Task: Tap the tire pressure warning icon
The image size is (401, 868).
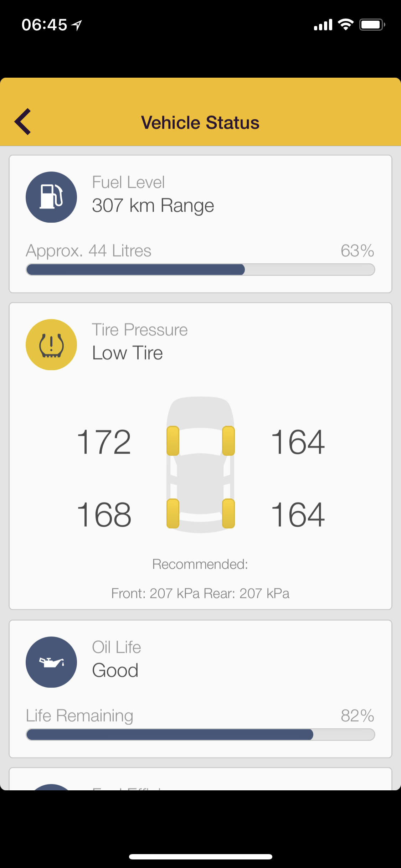Action: pyautogui.click(x=51, y=345)
